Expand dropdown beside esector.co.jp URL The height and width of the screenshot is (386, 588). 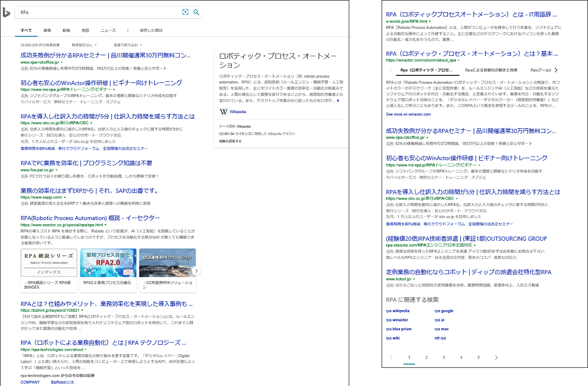[105, 225]
